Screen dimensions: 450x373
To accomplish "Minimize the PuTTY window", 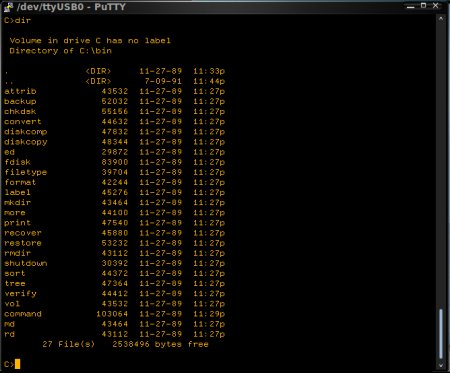I will (411, 6).
